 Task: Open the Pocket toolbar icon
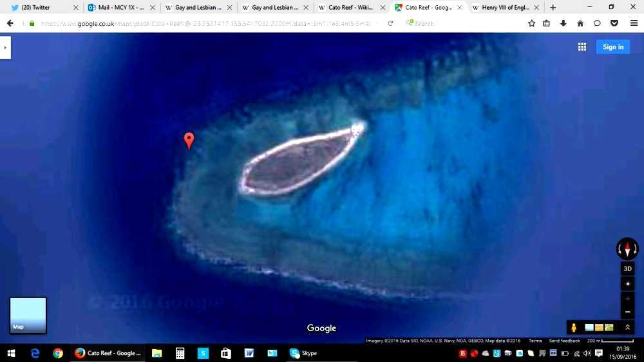click(x=614, y=23)
